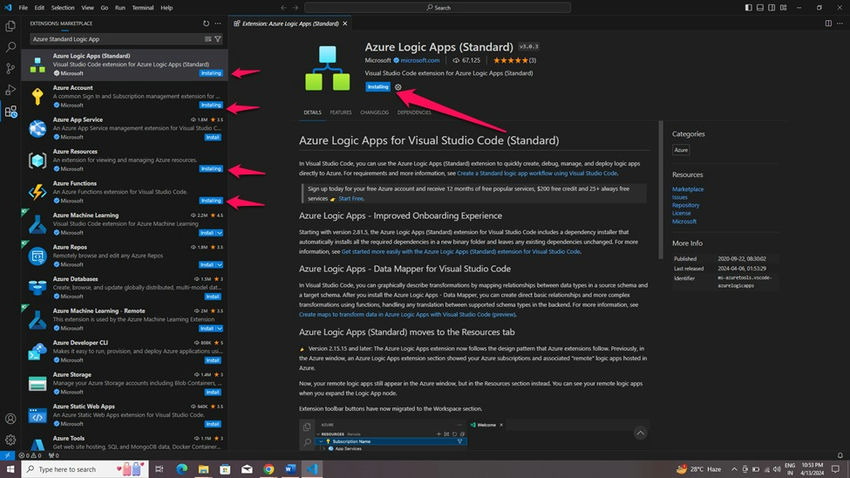The width and height of the screenshot is (850, 478).
Task: Open the Source Control view
Action: click(10, 68)
